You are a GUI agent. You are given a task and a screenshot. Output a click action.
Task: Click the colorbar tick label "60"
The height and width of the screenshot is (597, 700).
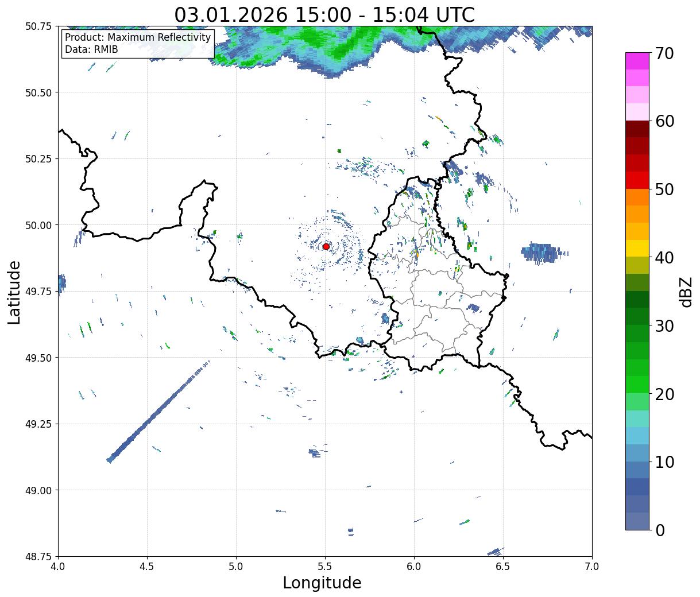(x=664, y=121)
